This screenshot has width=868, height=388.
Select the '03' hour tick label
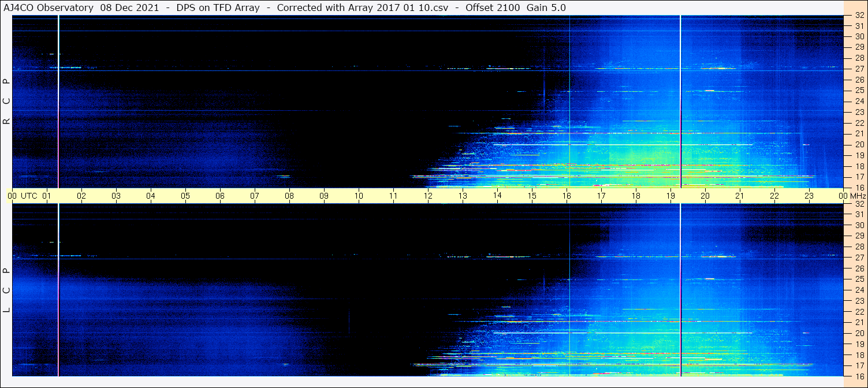point(117,196)
